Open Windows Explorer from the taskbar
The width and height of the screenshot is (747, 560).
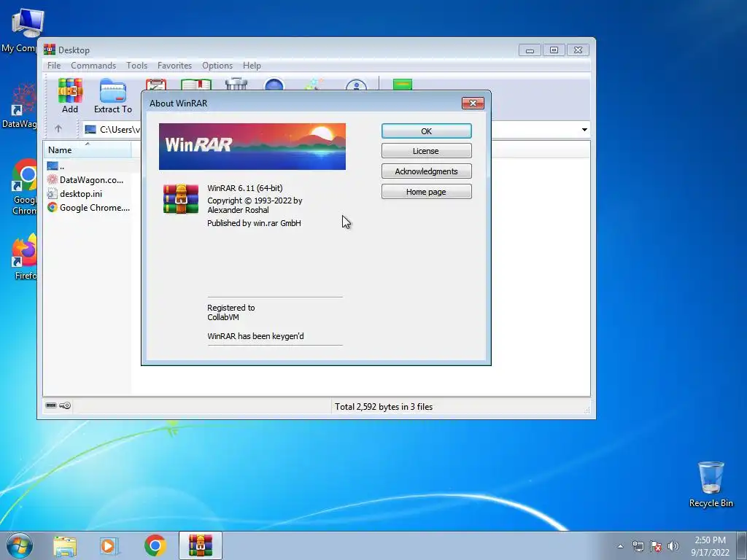pyautogui.click(x=65, y=545)
